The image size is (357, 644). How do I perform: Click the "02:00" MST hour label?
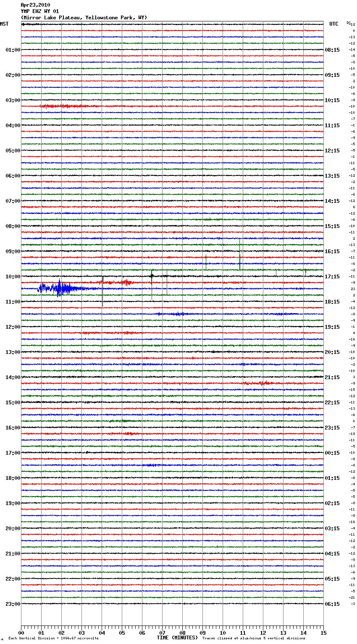point(13,75)
